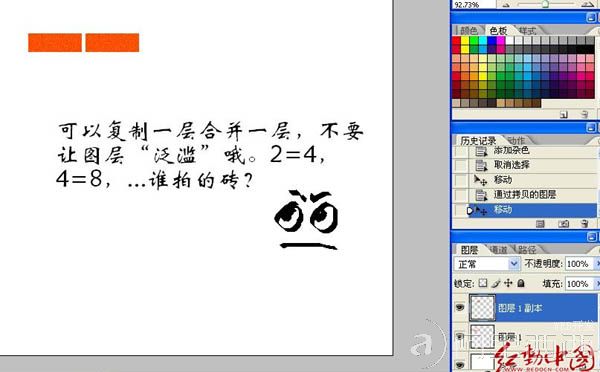
Task: Click the 填充 fill 100% field
Action: click(578, 284)
